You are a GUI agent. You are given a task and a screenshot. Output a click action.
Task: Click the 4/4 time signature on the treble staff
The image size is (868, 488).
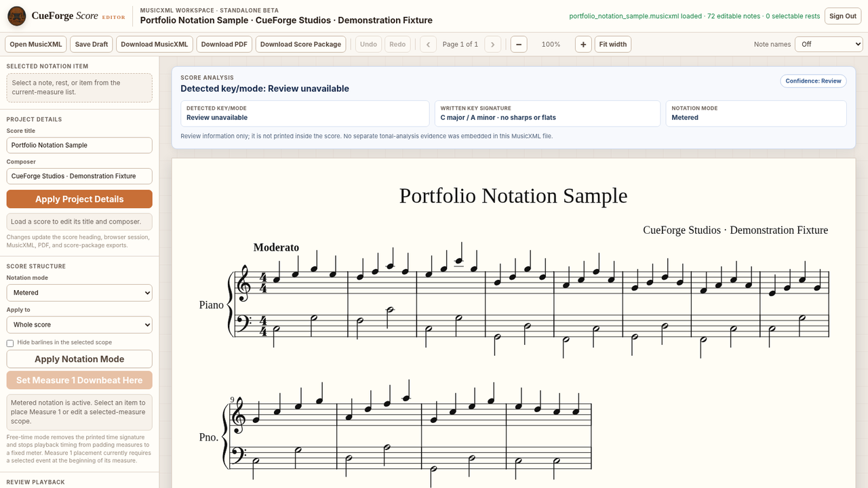click(264, 283)
